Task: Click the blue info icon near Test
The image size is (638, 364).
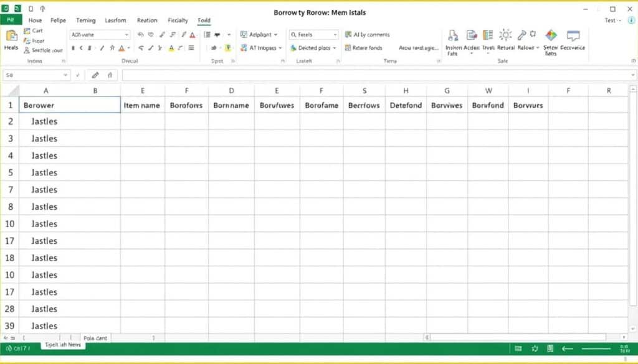Action: [632, 21]
